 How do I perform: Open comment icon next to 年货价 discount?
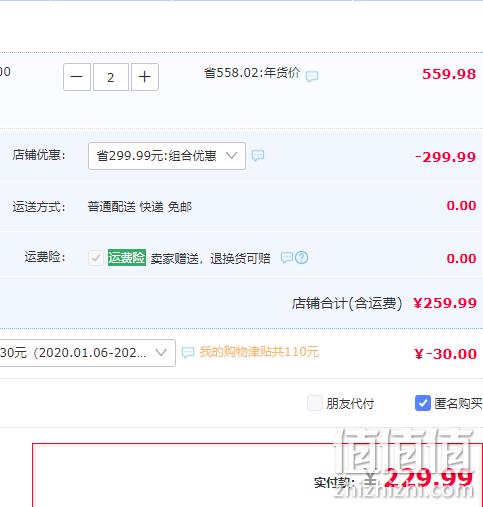(x=312, y=76)
